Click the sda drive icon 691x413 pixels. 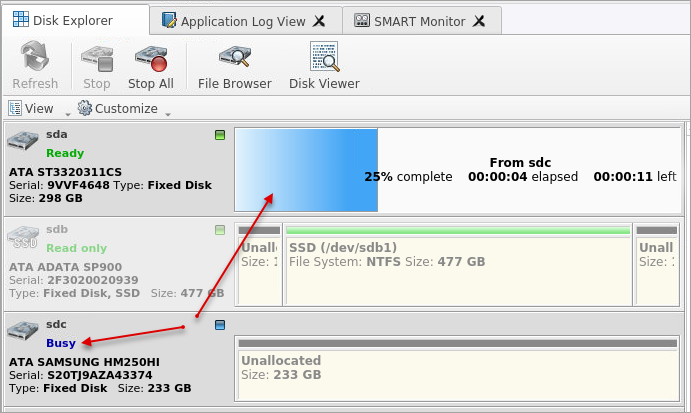click(x=23, y=141)
